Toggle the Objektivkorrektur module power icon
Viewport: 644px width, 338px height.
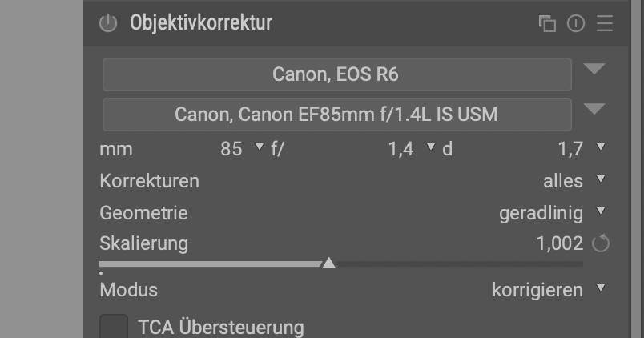point(108,24)
